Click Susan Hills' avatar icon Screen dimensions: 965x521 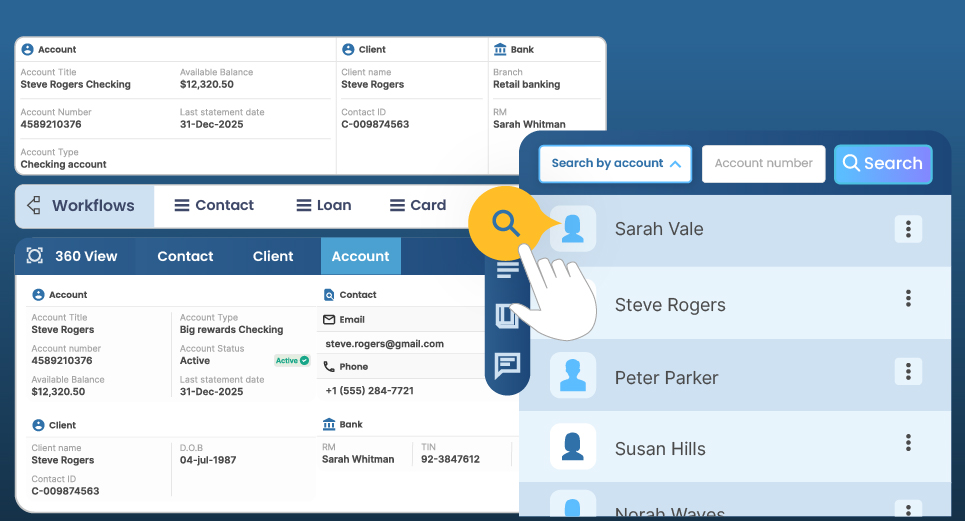572,447
